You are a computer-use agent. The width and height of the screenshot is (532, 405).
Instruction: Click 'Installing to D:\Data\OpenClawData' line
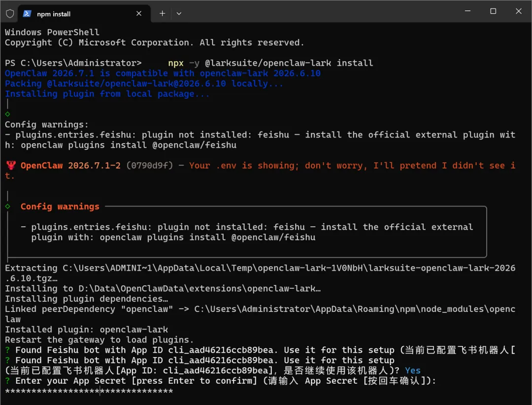pyautogui.click(x=163, y=289)
